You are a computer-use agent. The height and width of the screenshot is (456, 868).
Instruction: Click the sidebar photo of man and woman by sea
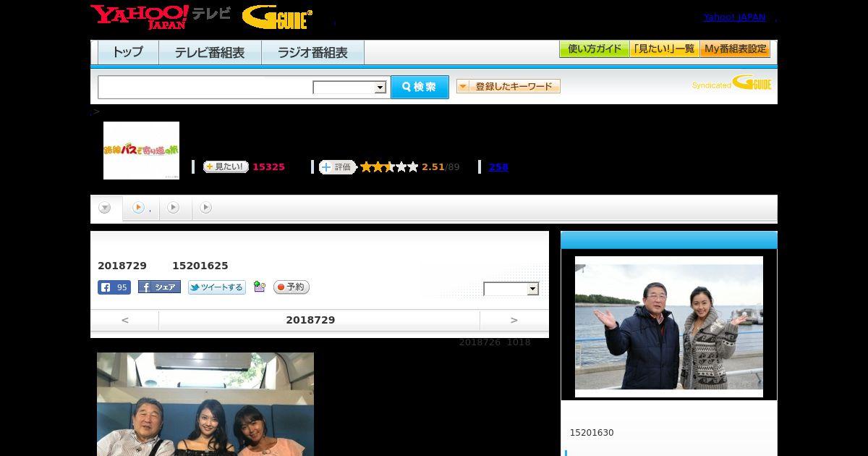[669, 326]
